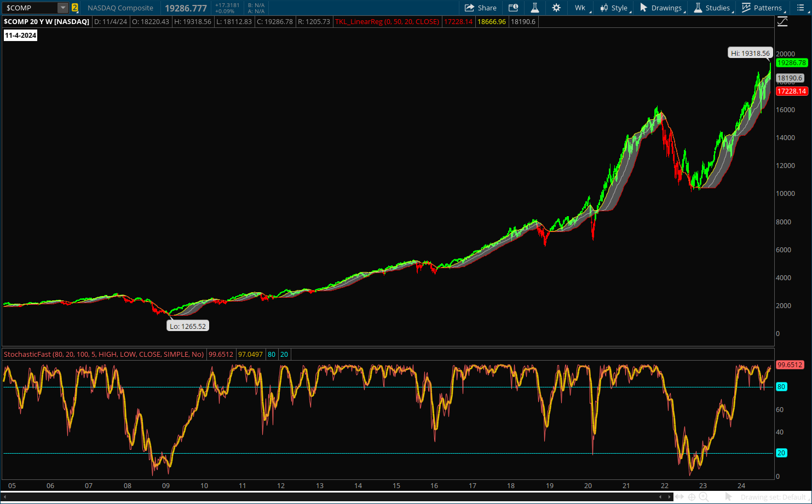Viewport: 812px width, 504px height.
Task: Open the news/alerts envelope icon
Action: click(x=513, y=8)
